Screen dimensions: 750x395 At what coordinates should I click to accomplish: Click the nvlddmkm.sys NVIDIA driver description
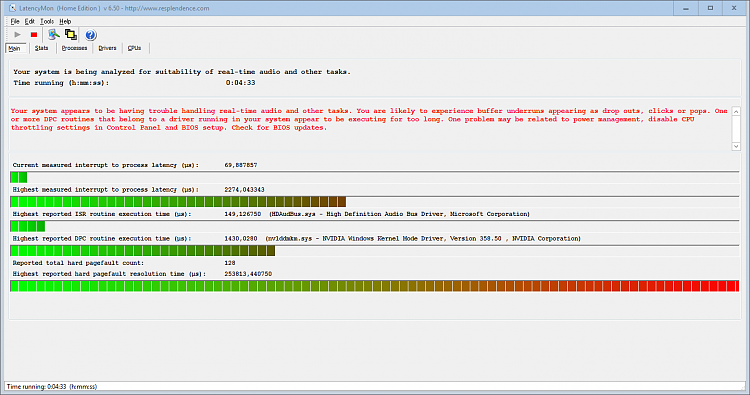pos(423,238)
